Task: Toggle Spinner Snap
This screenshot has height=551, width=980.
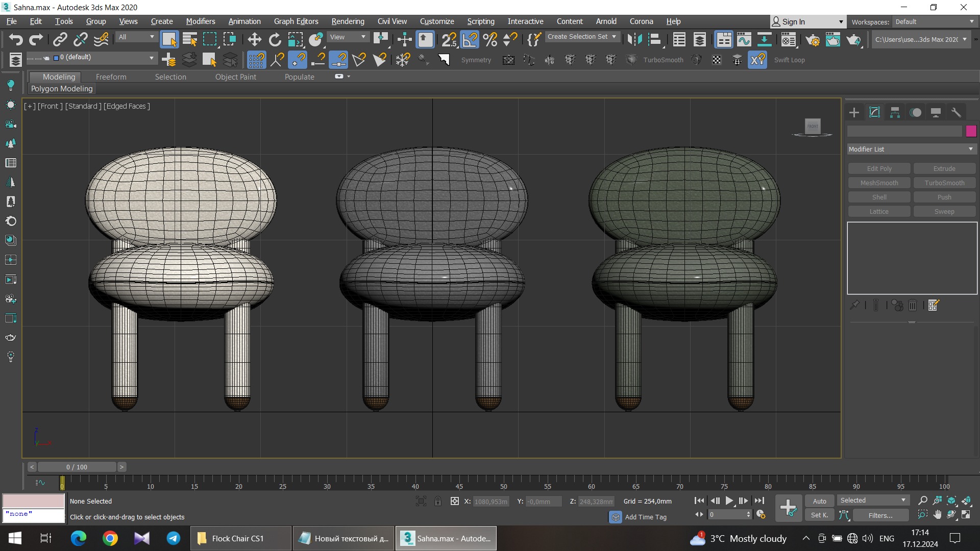Action: point(510,39)
